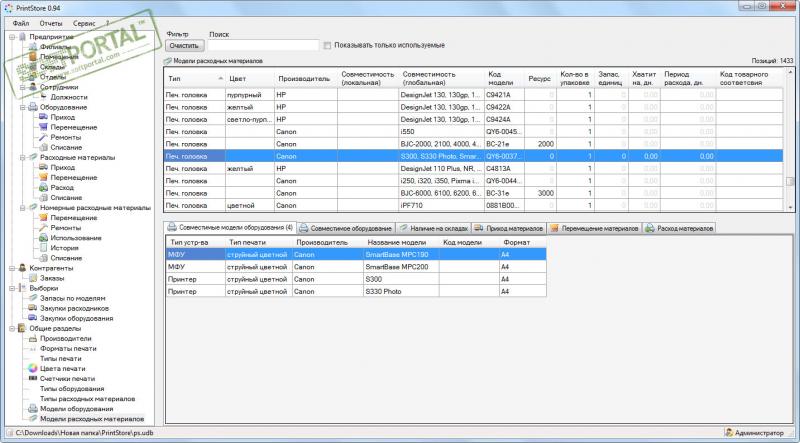Click the Поиск search input field
Viewport: 800px width, 443px height.
pos(263,45)
